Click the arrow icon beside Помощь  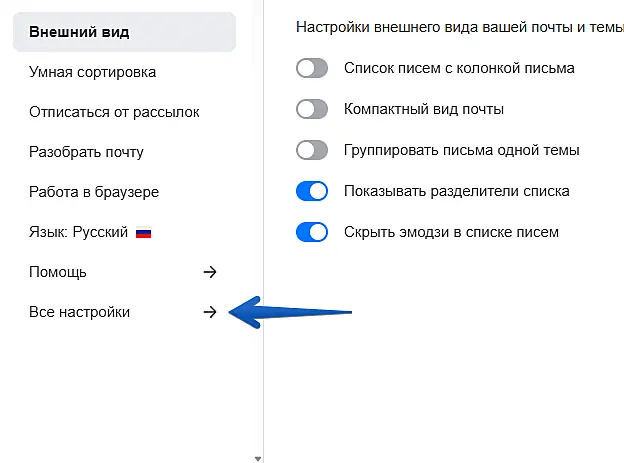click(210, 272)
